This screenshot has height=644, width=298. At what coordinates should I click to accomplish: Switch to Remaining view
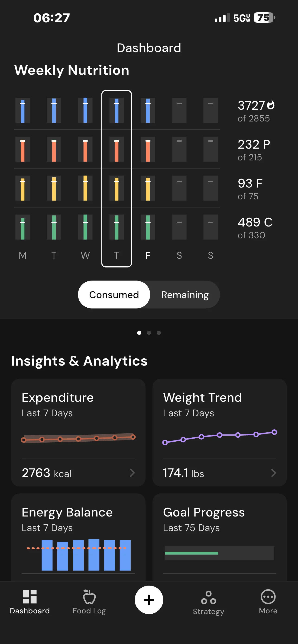185,295
